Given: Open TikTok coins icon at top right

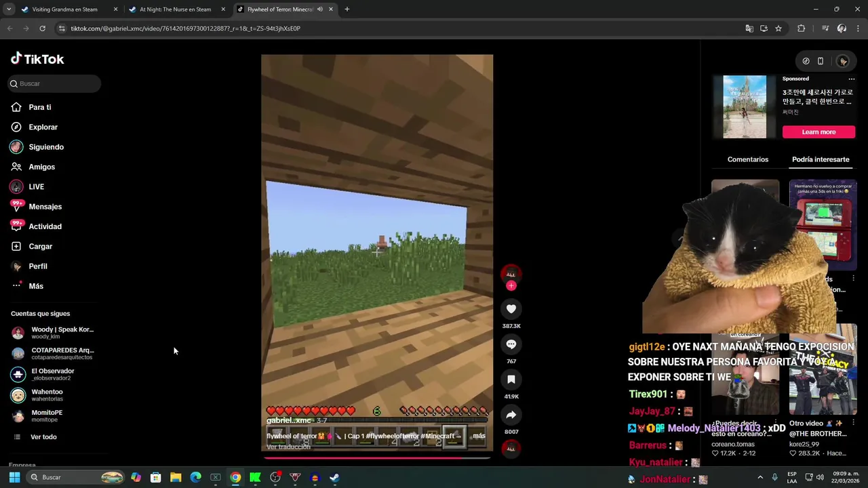Looking at the screenshot, I should click(806, 61).
